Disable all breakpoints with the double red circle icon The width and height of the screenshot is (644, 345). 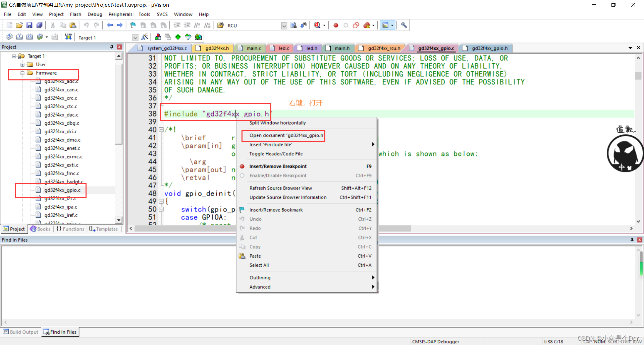356,25
